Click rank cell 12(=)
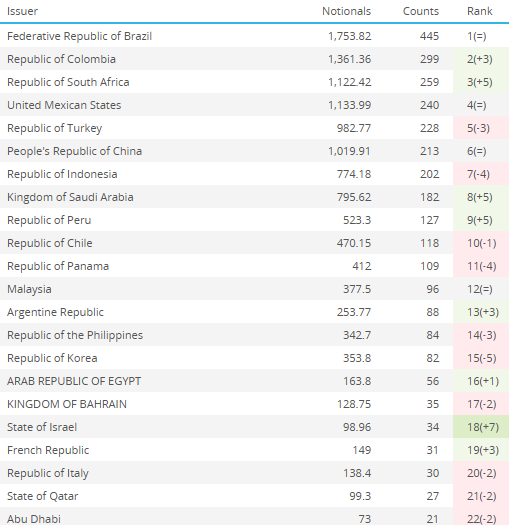 pyautogui.click(x=480, y=289)
